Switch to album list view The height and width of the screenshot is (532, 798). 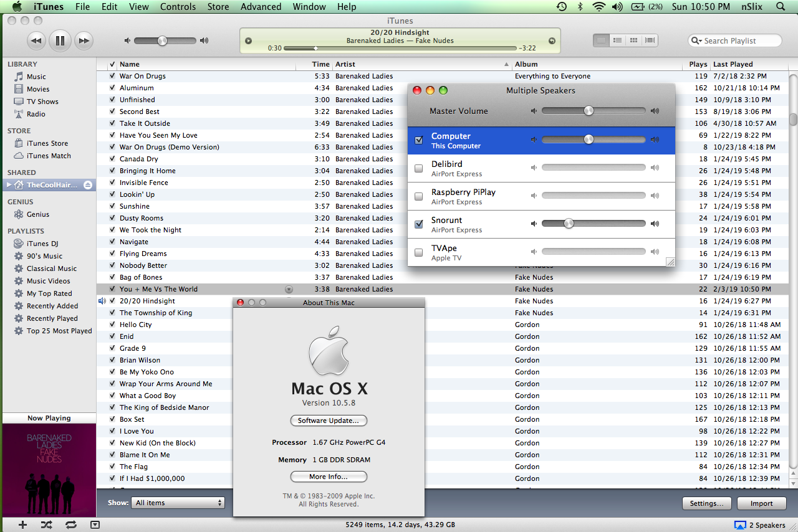(617, 40)
